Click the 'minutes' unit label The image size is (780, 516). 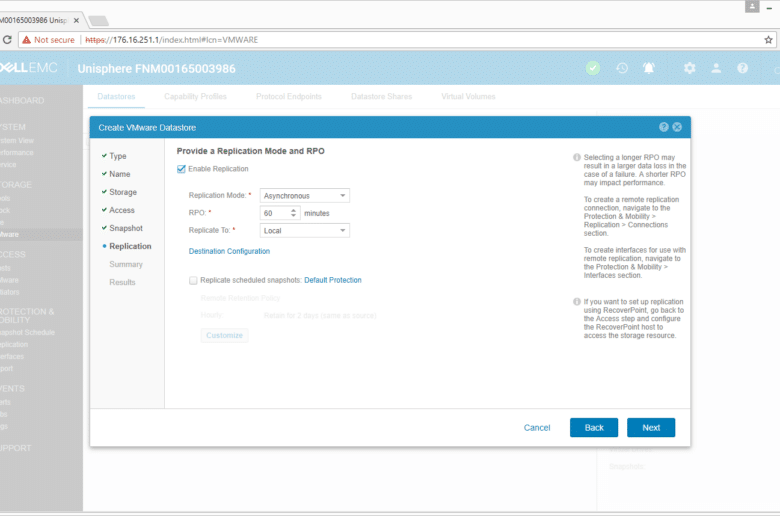coord(317,213)
